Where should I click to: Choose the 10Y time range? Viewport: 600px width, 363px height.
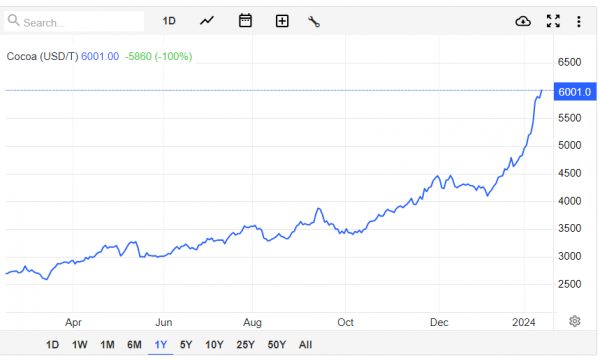tap(214, 345)
